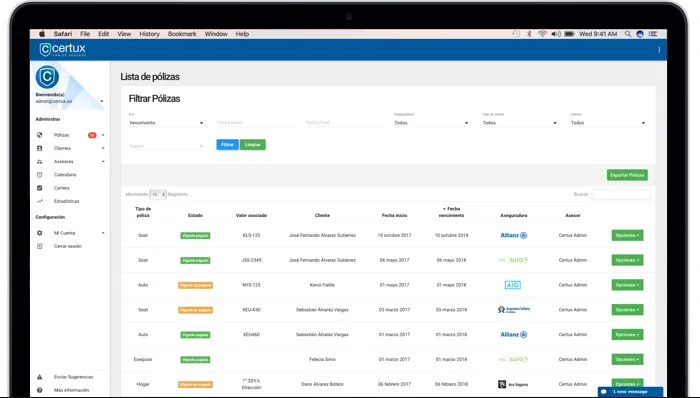Click the Bluetooth icon in menu bar
700x398 pixels.
pyautogui.click(x=529, y=34)
